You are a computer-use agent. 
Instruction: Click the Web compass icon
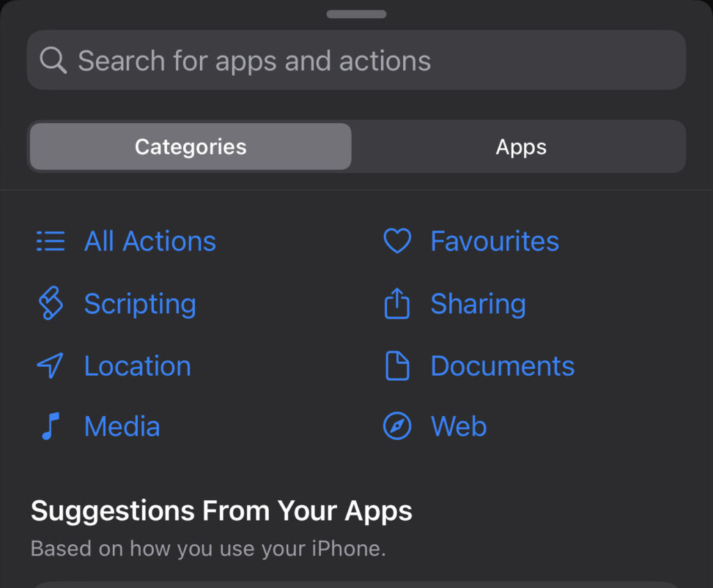coord(398,427)
